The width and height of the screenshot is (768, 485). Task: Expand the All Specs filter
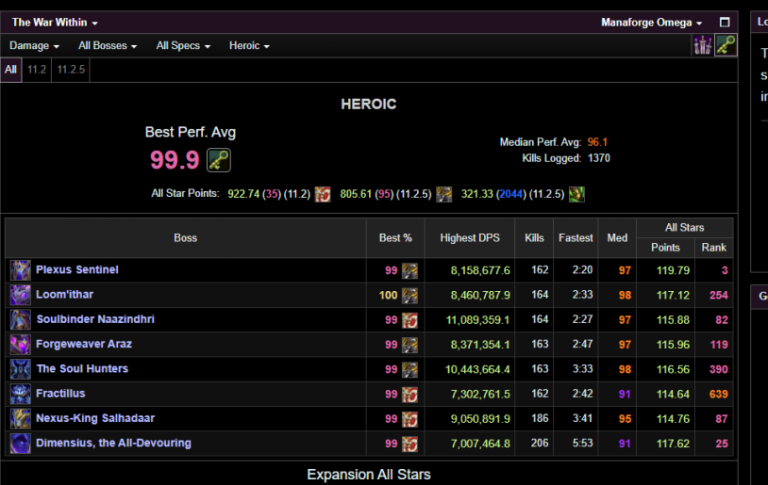point(183,46)
